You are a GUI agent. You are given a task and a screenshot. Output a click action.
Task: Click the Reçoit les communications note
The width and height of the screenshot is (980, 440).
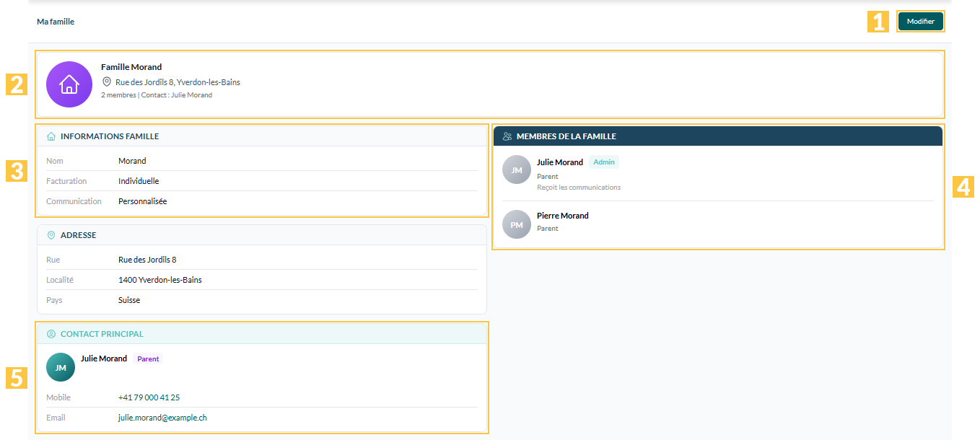point(579,188)
